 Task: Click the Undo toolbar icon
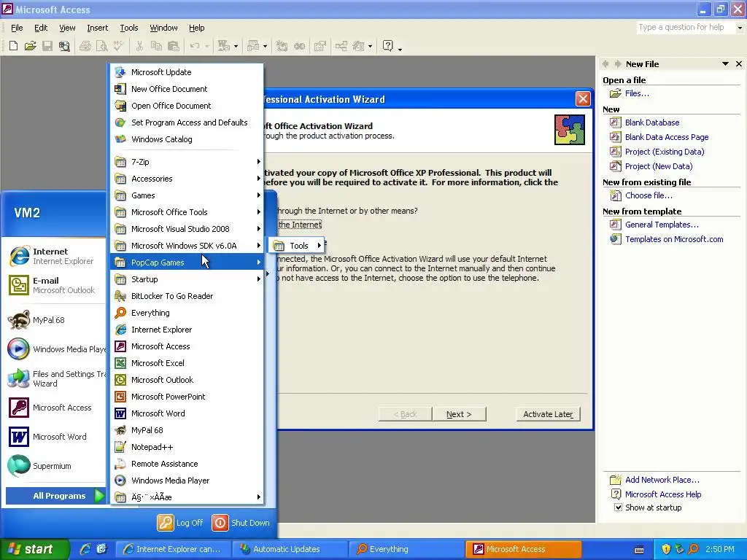coord(194,46)
